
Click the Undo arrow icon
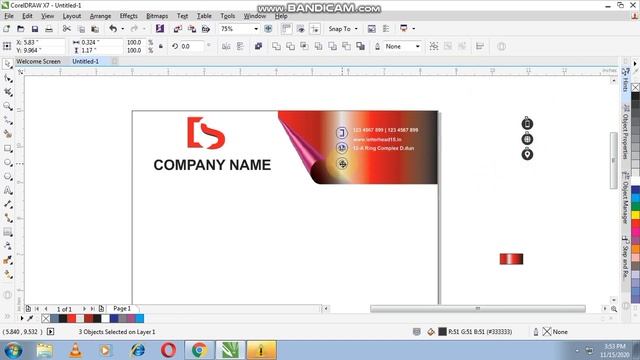[x=113, y=29]
